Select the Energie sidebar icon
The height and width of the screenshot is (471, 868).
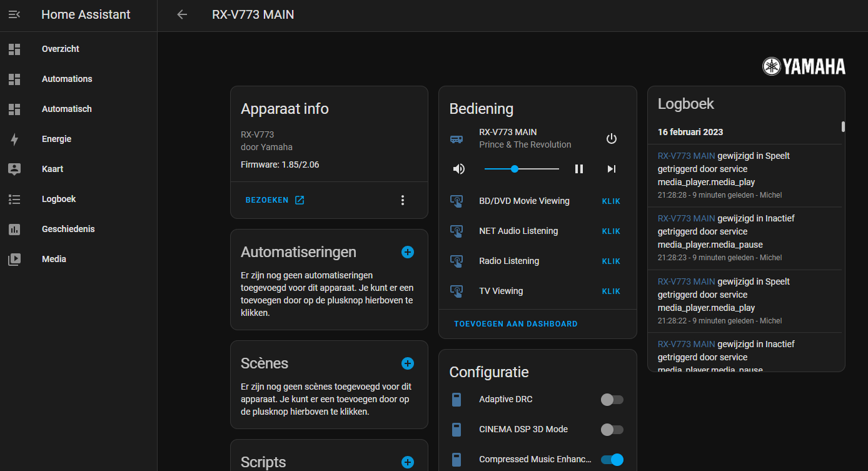pos(14,138)
